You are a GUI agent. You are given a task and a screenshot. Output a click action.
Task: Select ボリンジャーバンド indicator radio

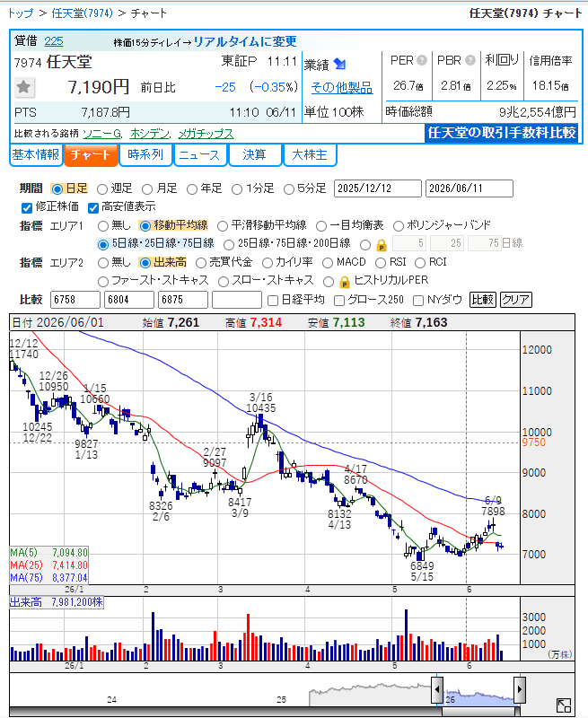coord(399,226)
